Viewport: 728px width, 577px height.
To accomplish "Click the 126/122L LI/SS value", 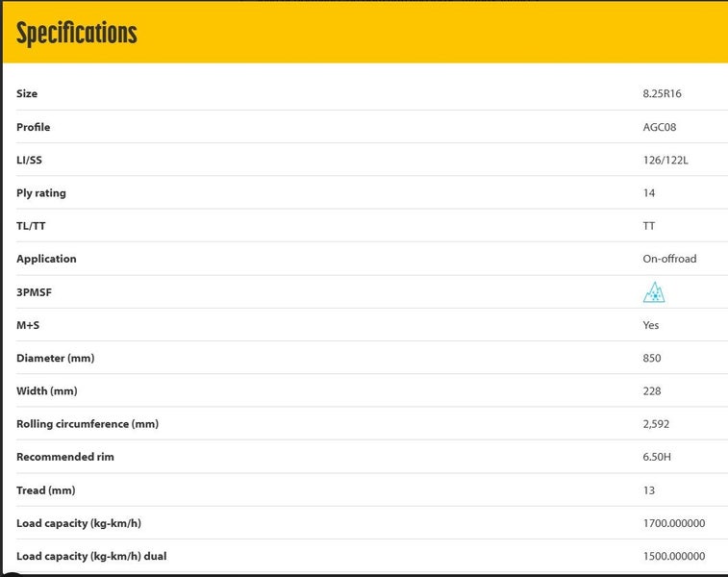I will 665,160.
